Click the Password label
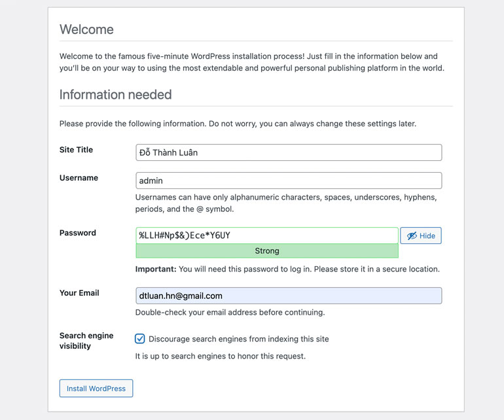Image resolution: width=504 pixels, height=420 pixels. (78, 233)
